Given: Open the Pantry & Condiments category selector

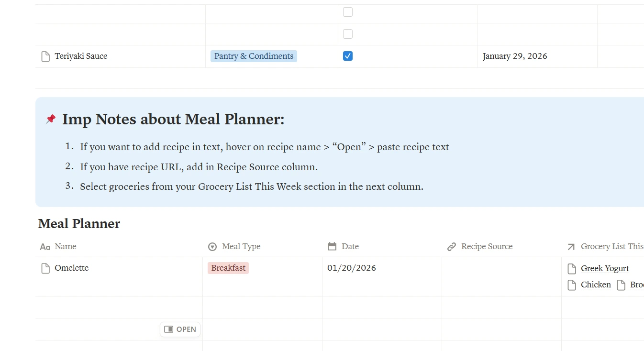Looking at the screenshot, I should pos(254,56).
